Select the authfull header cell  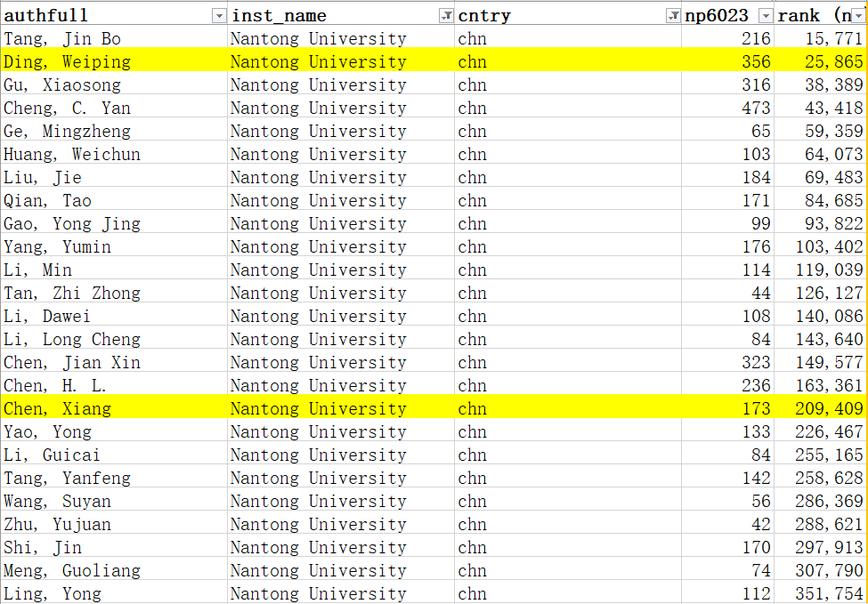pos(107,16)
